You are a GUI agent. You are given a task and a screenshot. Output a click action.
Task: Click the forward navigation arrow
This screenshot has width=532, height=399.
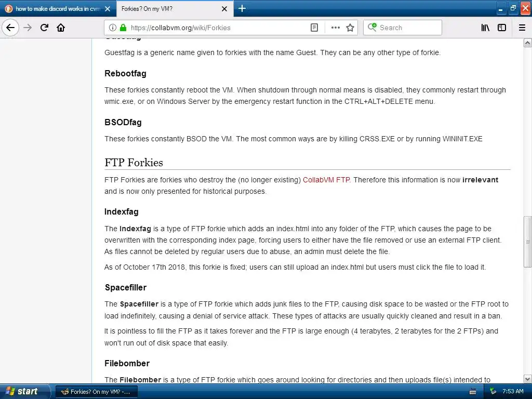click(x=28, y=28)
